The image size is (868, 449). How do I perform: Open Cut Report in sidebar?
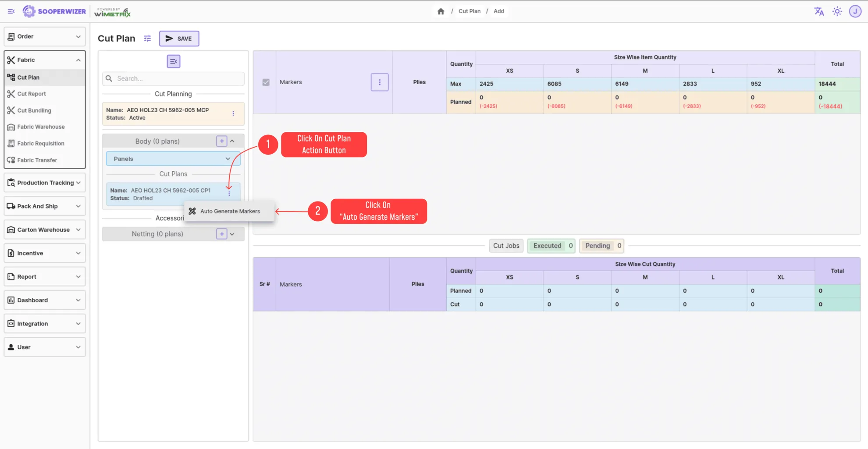pyautogui.click(x=32, y=94)
